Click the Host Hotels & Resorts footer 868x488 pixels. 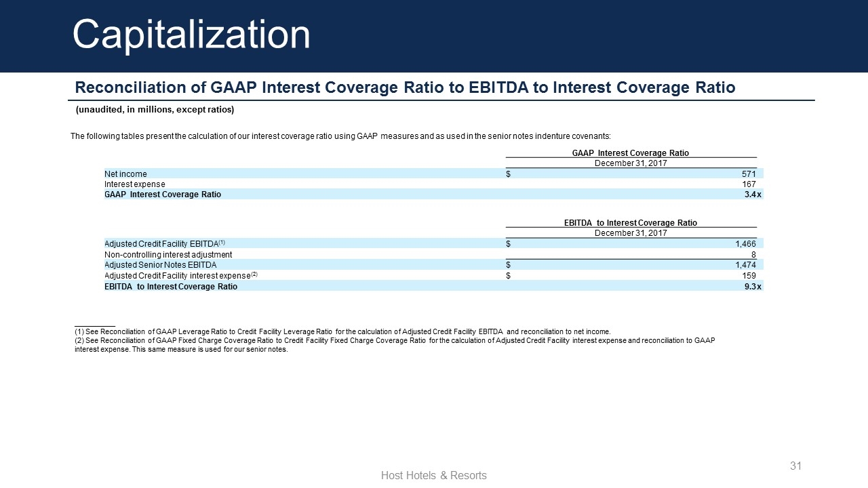coord(434,476)
